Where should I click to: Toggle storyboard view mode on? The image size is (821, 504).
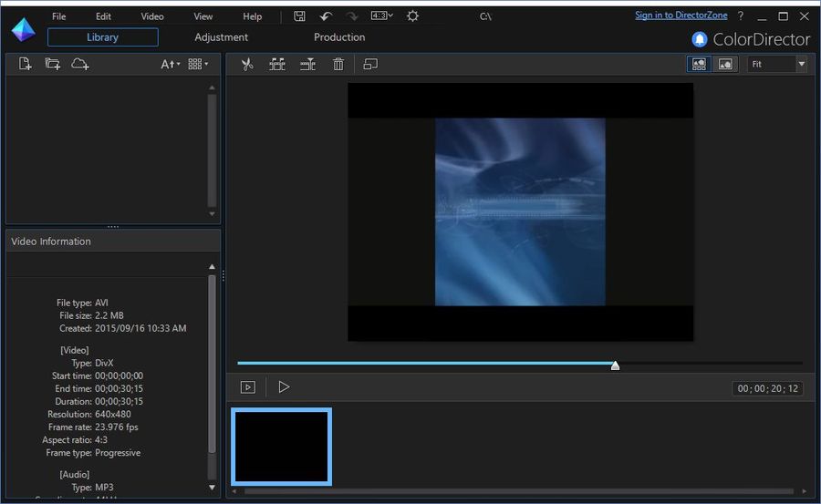click(x=700, y=64)
